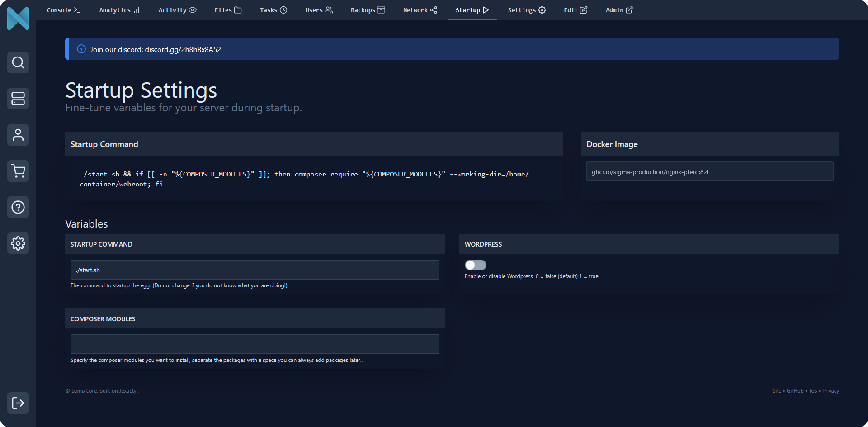Enable the Wordpress toggle
The image size is (868, 427).
point(475,265)
